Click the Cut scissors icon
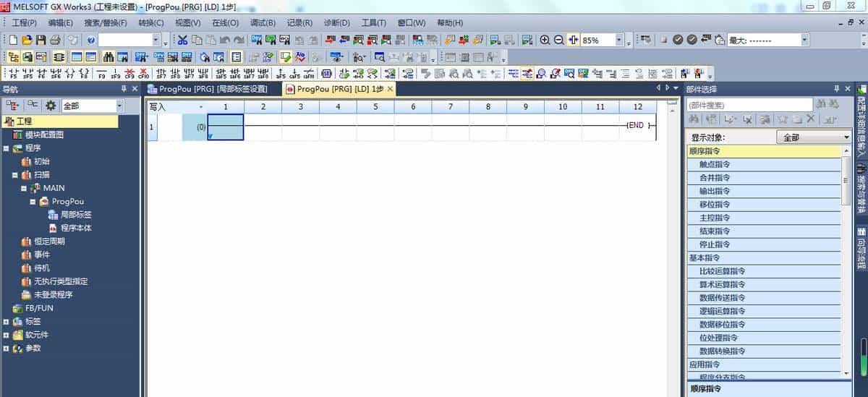868x397 pixels. [x=183, y=40]
